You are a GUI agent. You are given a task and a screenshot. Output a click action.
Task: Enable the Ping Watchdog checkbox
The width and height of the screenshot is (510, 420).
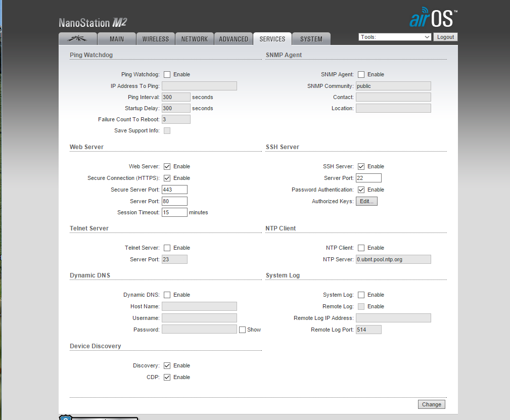pyautogui.click(x=167, y=74)
